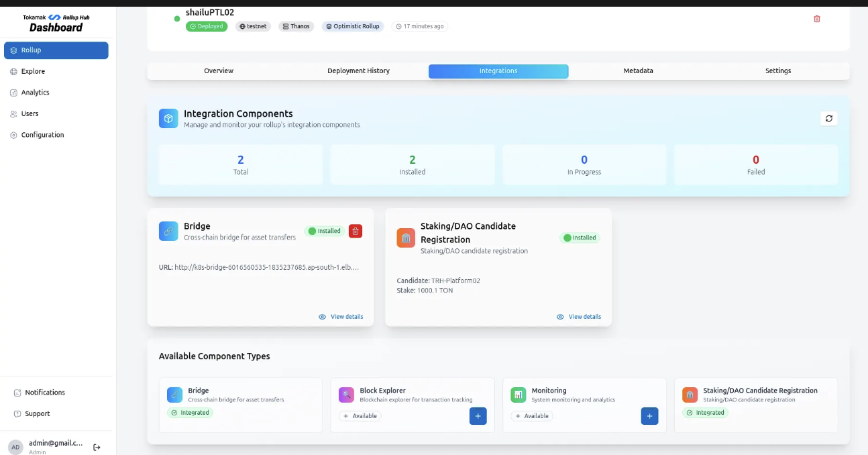Add the Monitoring component with plus button
This screenshot has height=455, width=868.
[649, 416]
